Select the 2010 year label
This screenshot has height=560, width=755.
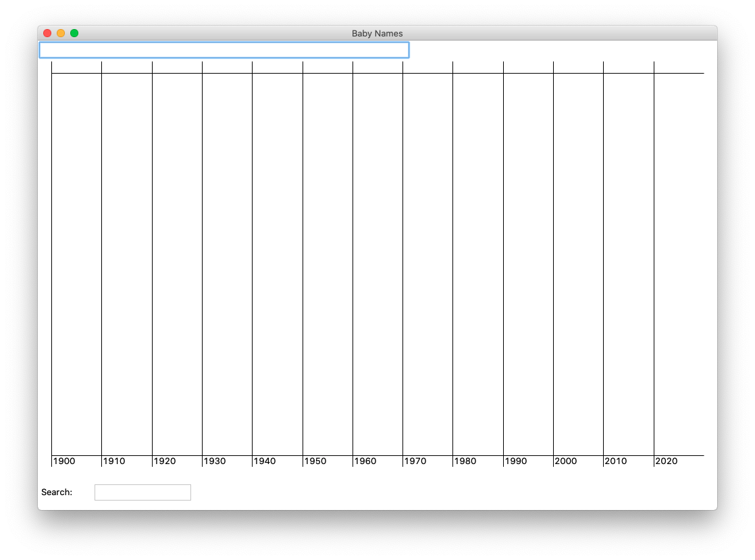(x=615, y=461)
